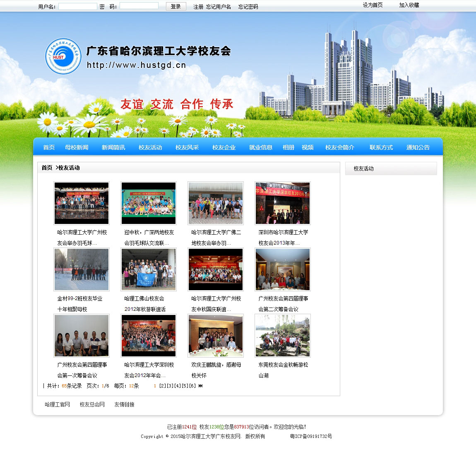Open the 通知公告 menu item

point(418,147)
